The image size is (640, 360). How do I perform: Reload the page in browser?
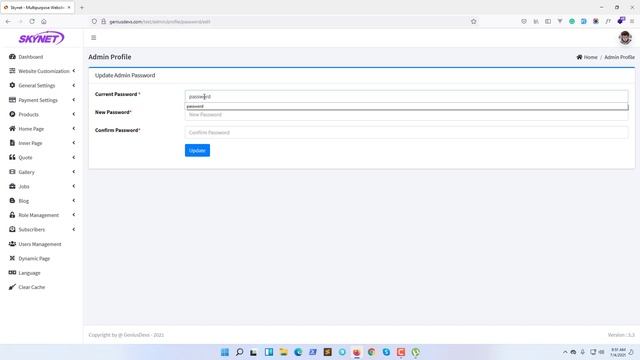(32, 21)
